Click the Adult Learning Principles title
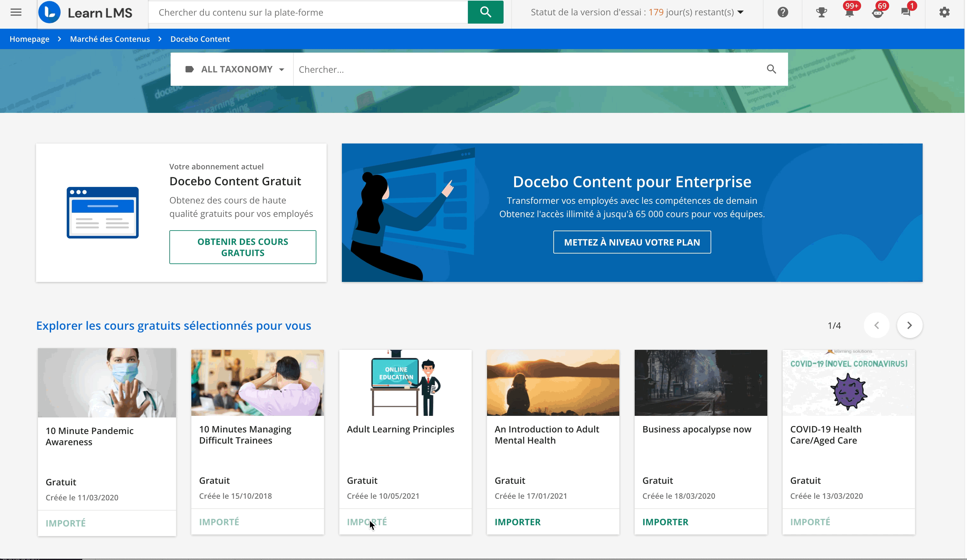 coord(400,430)
